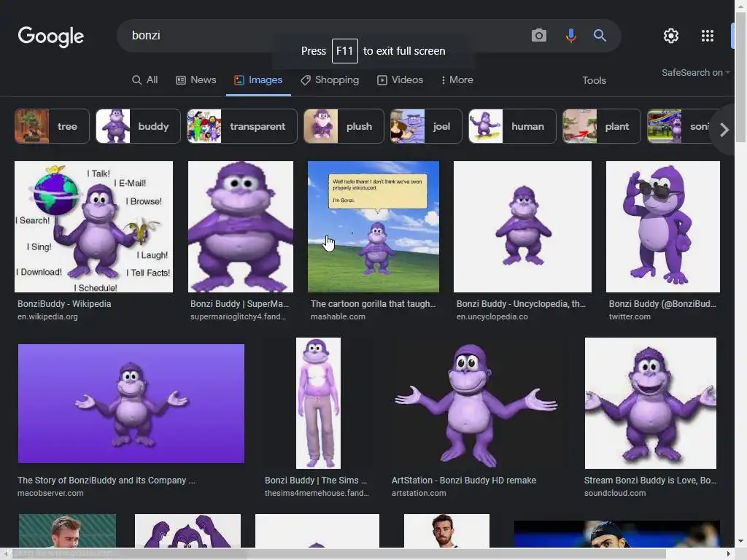747x560 pixels.
Task: Click the 'macobserver.com' source text
Action: (x=50, y=494)
